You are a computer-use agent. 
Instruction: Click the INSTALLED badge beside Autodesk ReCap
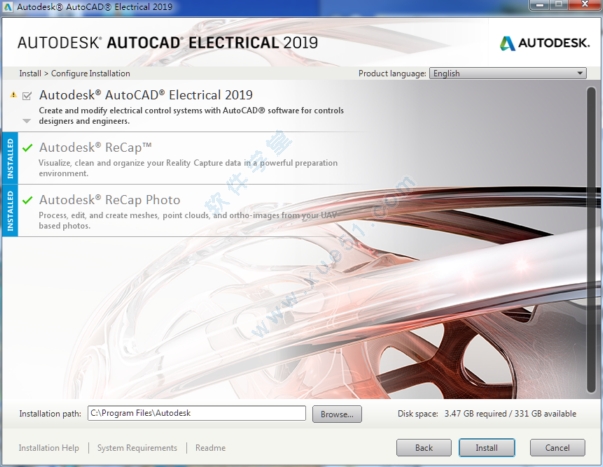(x=10, y=158)
